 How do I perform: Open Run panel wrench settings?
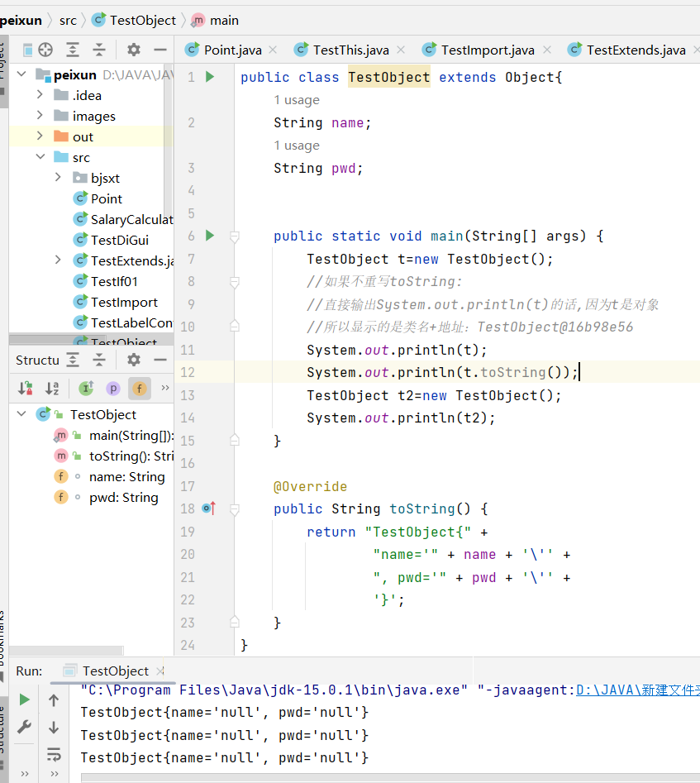[x=24, y=727]
